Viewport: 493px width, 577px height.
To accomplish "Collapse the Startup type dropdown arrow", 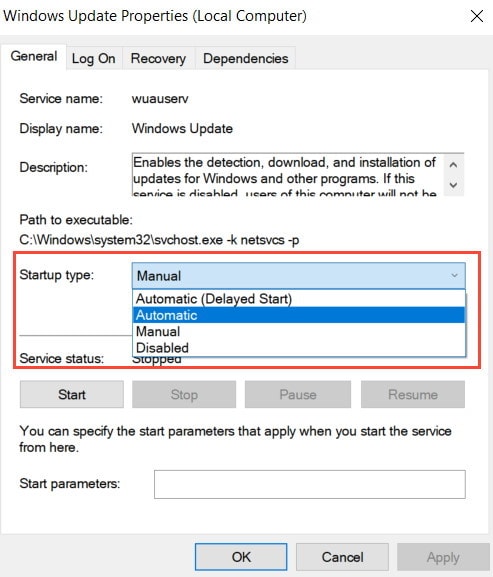I will (454, 276).
